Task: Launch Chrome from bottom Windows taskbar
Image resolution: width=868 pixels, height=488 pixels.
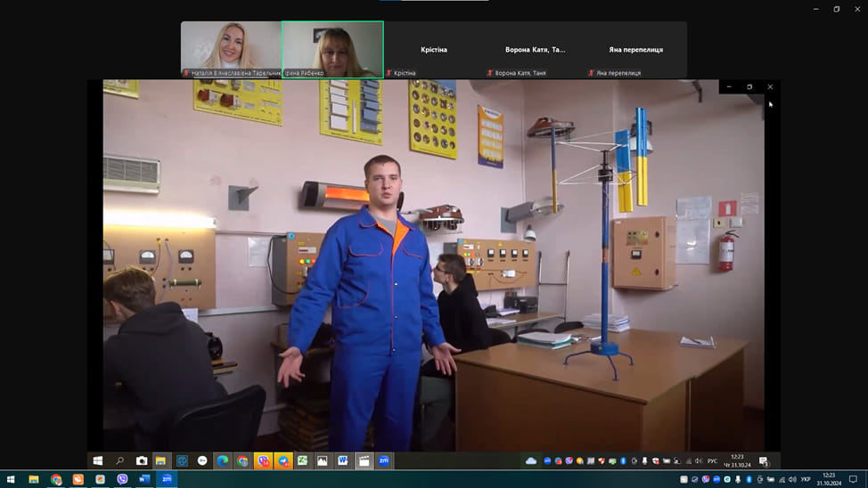Action: (x=56, y=479)
